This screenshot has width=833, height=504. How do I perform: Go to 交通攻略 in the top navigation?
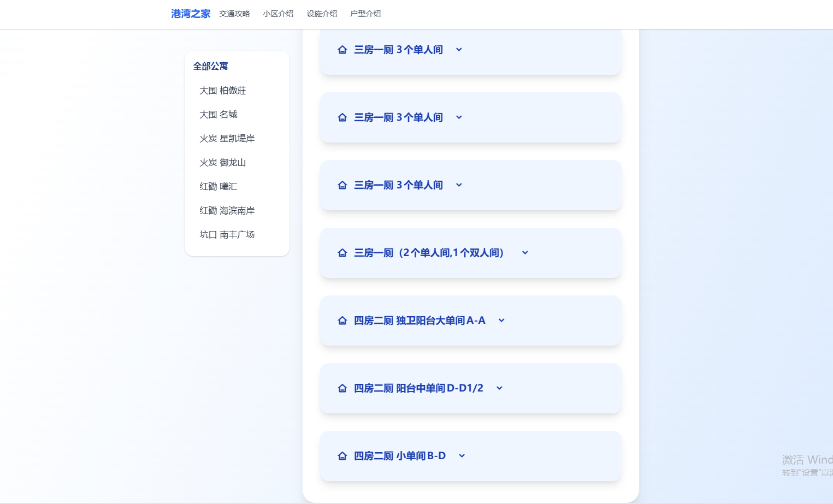coord(234,14)
